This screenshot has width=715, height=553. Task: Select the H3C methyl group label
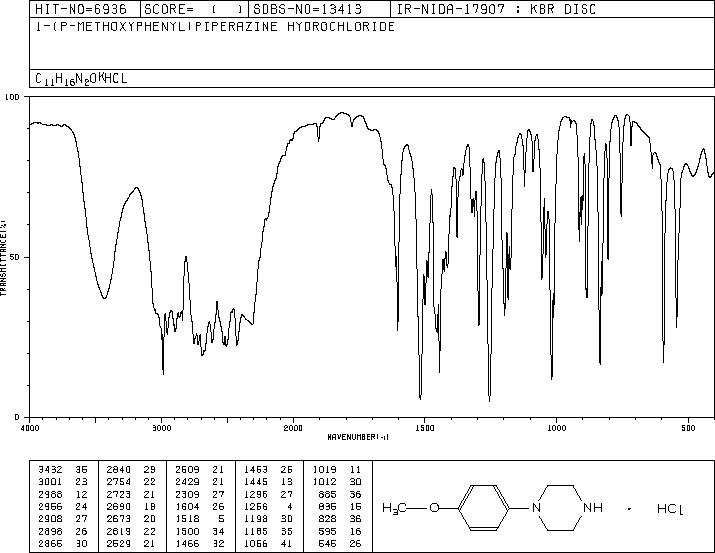tap(398, 509)
